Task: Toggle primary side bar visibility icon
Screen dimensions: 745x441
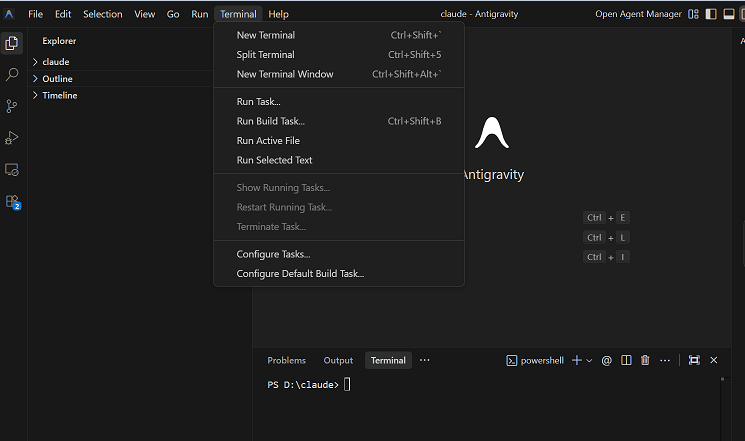Action: [711, 14]
